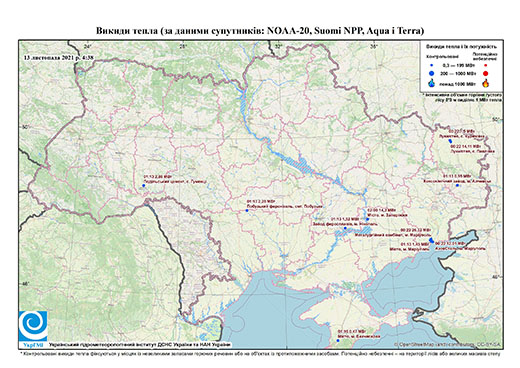Select the Alchevsk coke plant marker

click(457, 185)
